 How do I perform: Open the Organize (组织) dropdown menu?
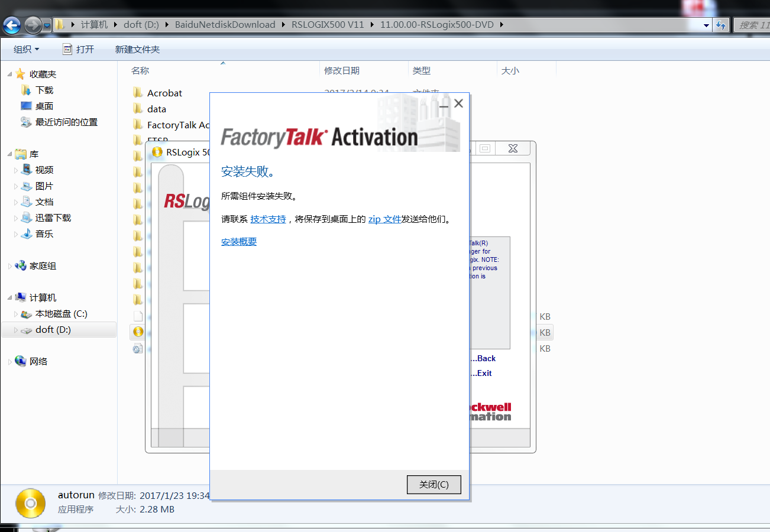(x=27, y=49)
